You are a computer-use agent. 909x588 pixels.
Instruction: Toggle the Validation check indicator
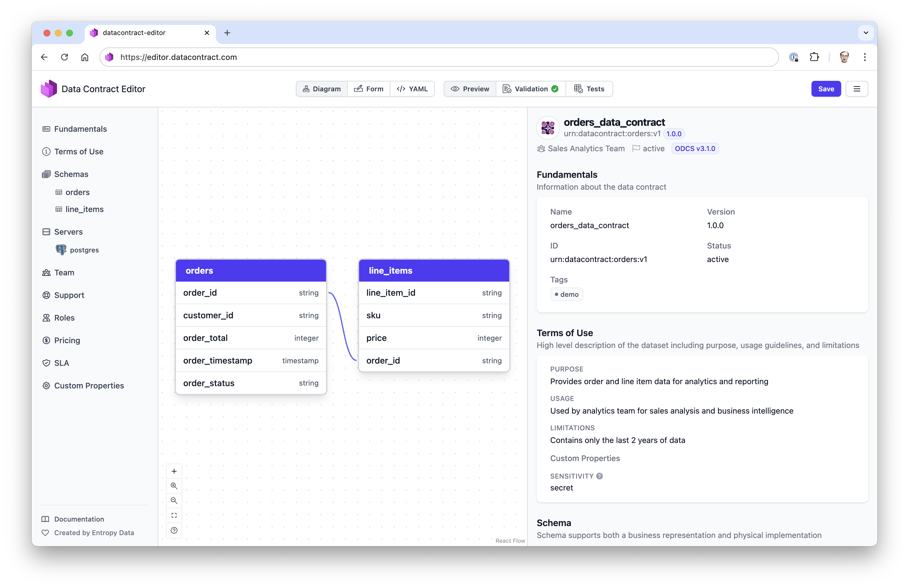[x=555, y=88]
